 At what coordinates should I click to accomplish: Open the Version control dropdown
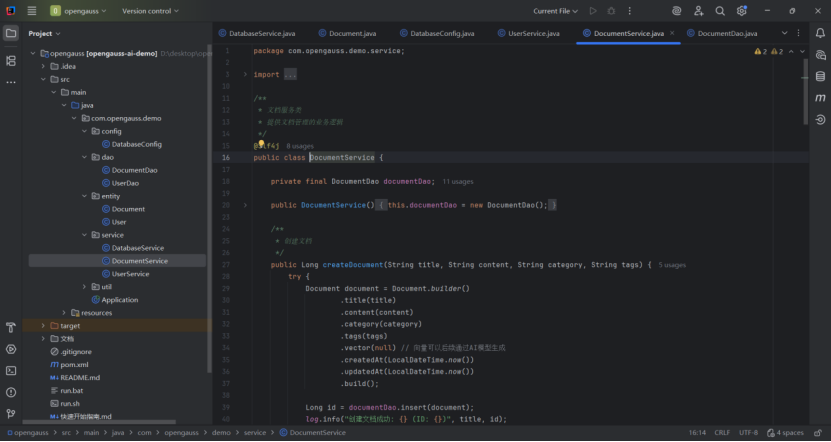tap(150, 11)
